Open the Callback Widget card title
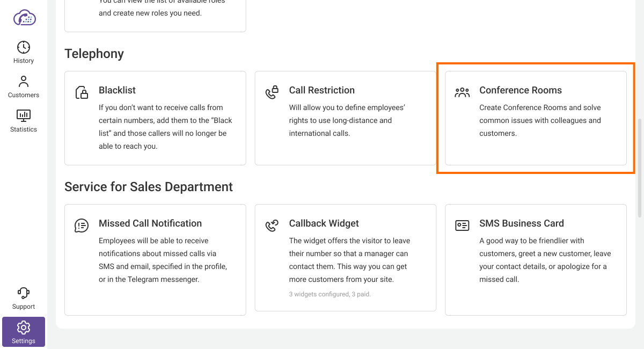The image size is (644, 349). (324, 223)
